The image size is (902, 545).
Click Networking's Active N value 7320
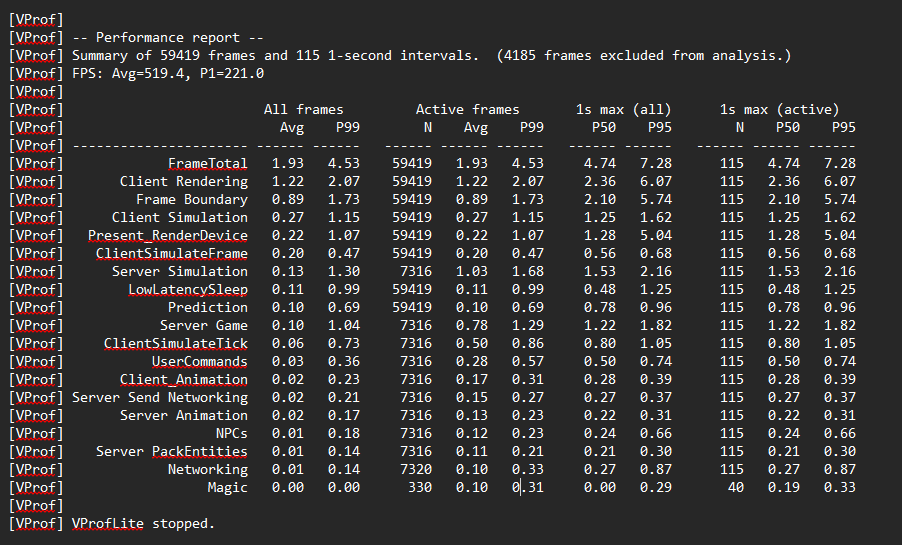click(x=416, y=470)
